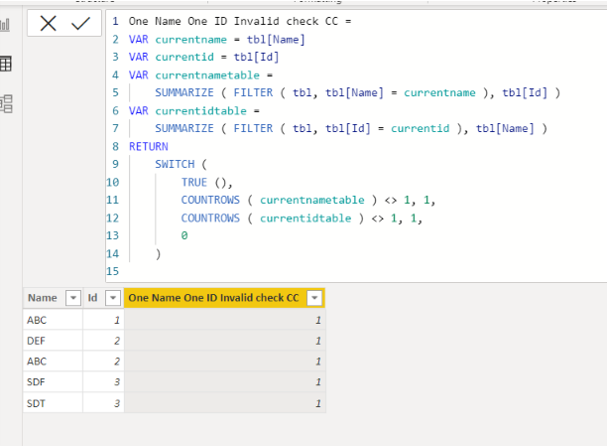Switch to Data table view icon
The image size is (607, 446).
click(6, 63)
